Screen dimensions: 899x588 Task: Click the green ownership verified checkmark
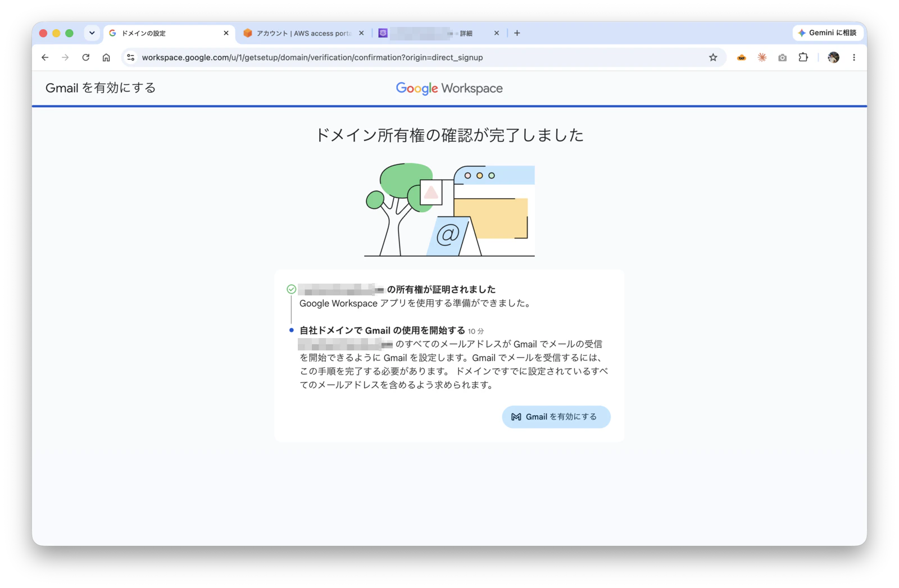[291, 289]
